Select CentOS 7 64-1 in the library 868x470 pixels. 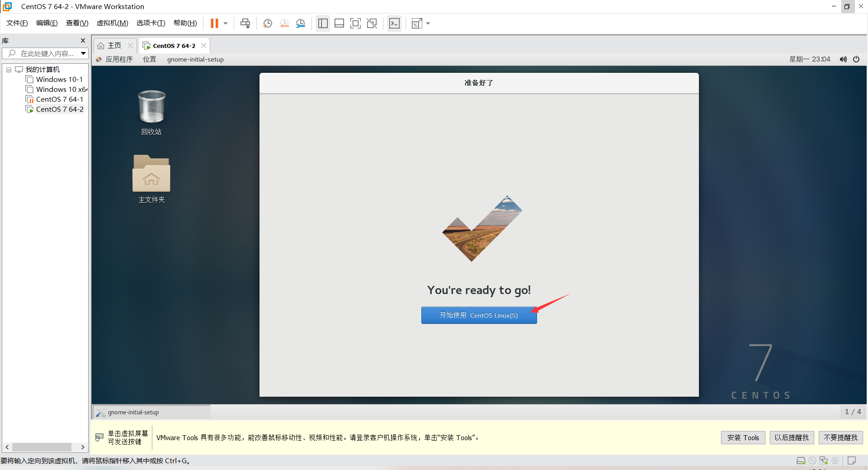pyautogui.click(x=54, y=100)
